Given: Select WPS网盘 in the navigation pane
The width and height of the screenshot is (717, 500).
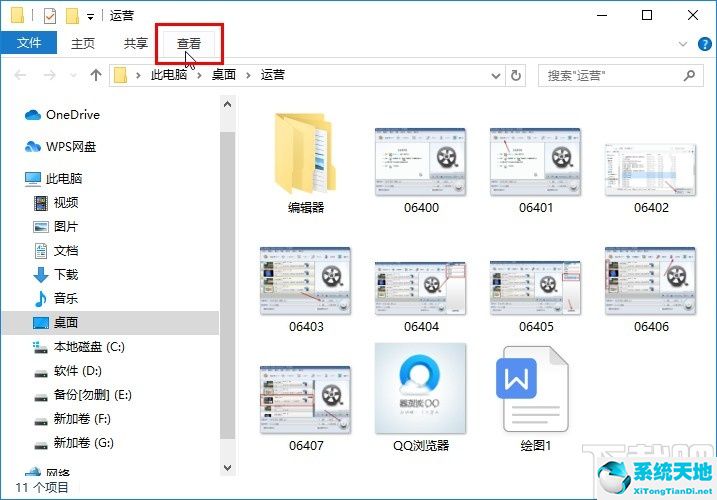Looking at the screenshot, I should (x=60, y=147).
